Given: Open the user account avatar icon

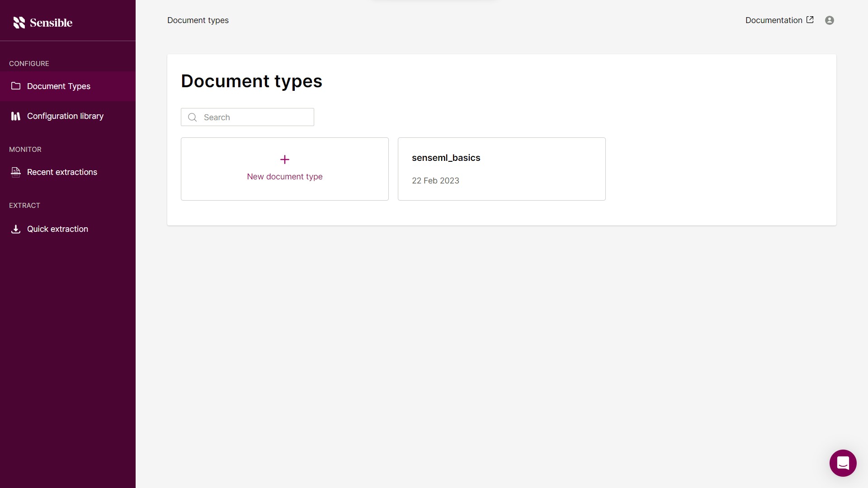Looking at the screenshot, I should tap(830, 20).
